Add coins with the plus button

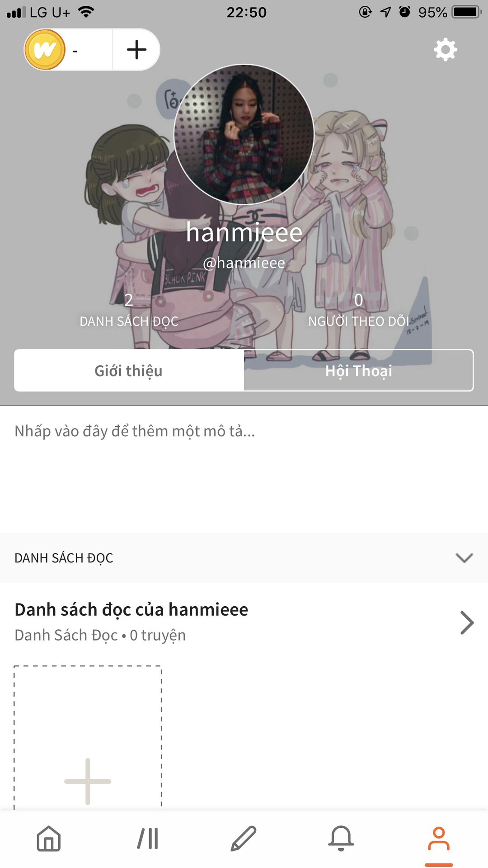(136, 50)
